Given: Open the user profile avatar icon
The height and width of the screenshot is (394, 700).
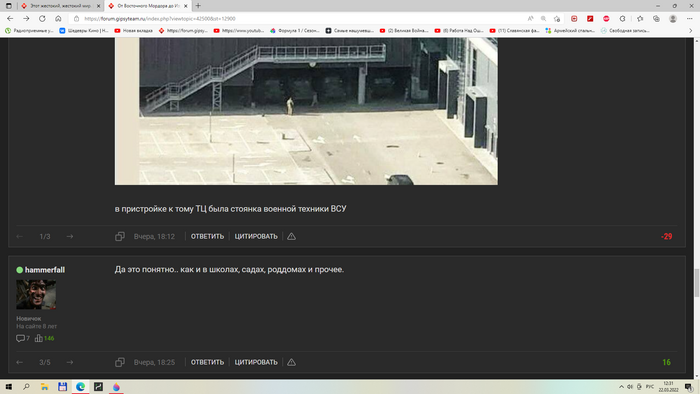Looking at the screenshot, I should click(673, 19).
